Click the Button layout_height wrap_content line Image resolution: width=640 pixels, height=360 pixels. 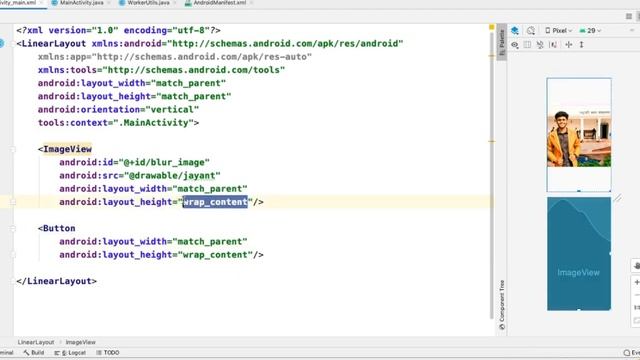(161, 255)
